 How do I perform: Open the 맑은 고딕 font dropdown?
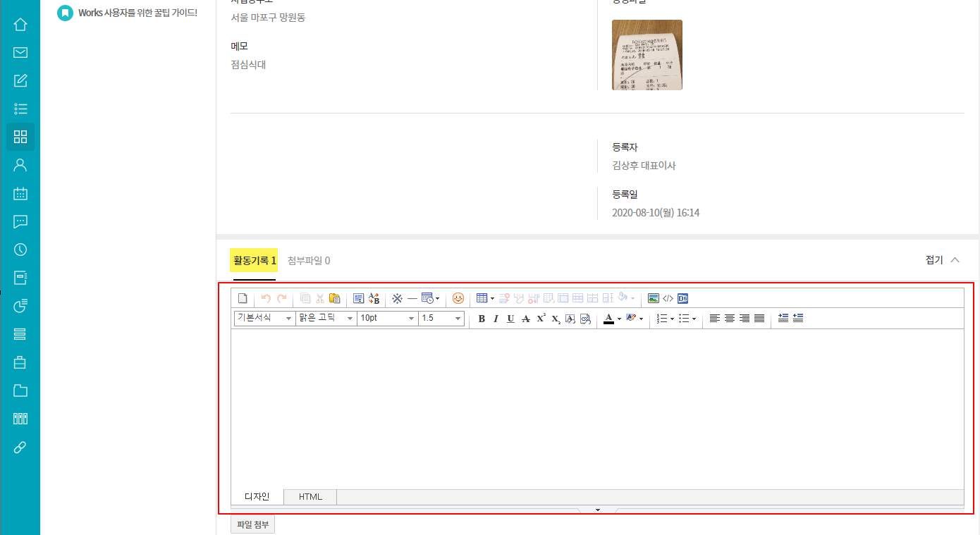pyautogui.click(x=326, y=319)
